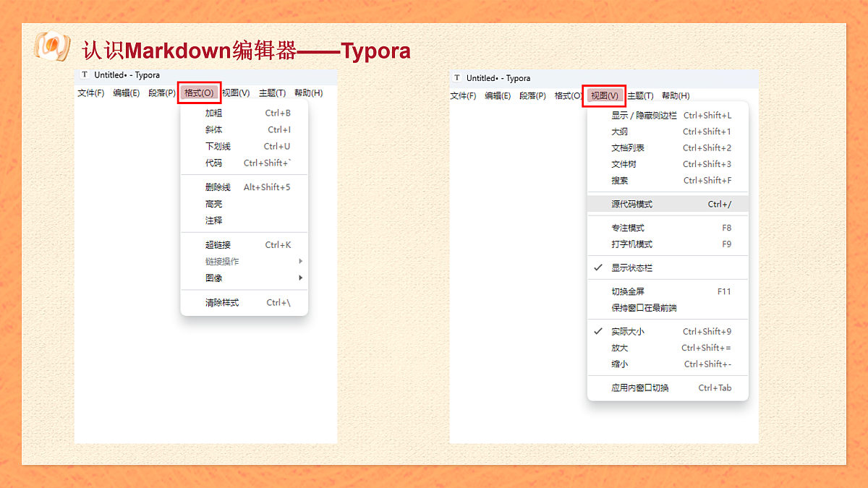Open 格式(O) menu in right window
The height and width of the screenshot is (488, 868).
pyautogui.click(x=568, y=95)
